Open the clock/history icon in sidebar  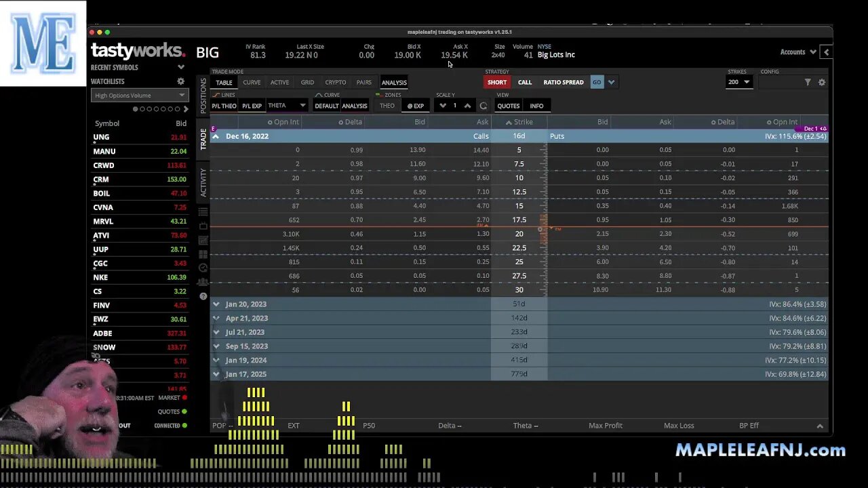click(203, 268)
